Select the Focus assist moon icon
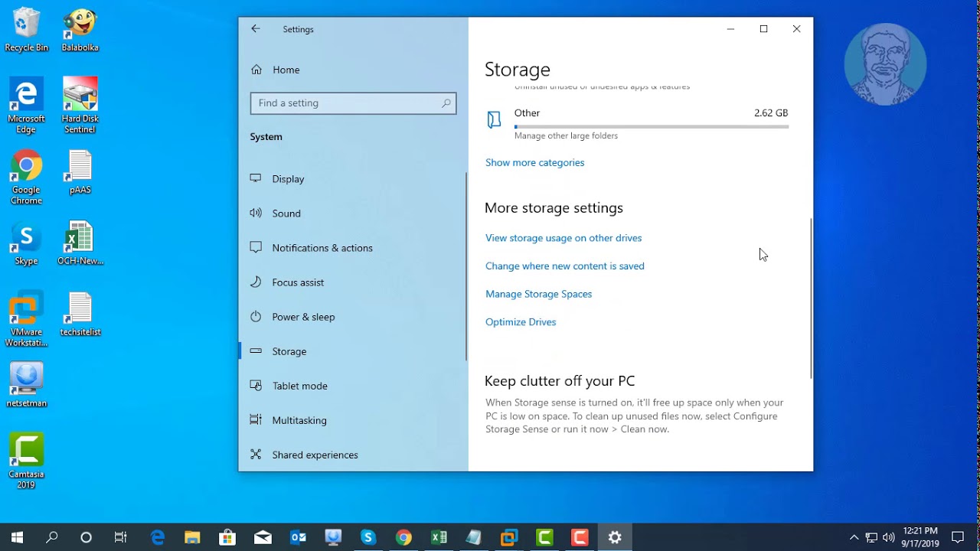Viewport: 980px width, 551px height. [256, 282]
